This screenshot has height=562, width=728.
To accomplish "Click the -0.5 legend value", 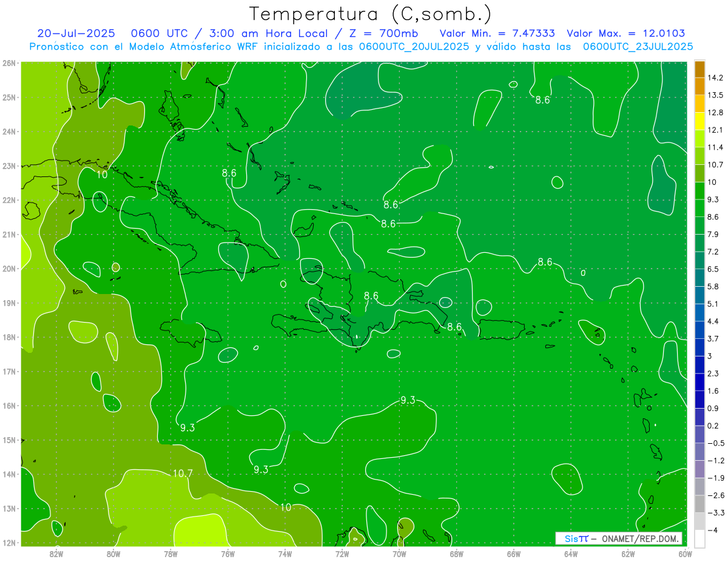I will (716, 443).
